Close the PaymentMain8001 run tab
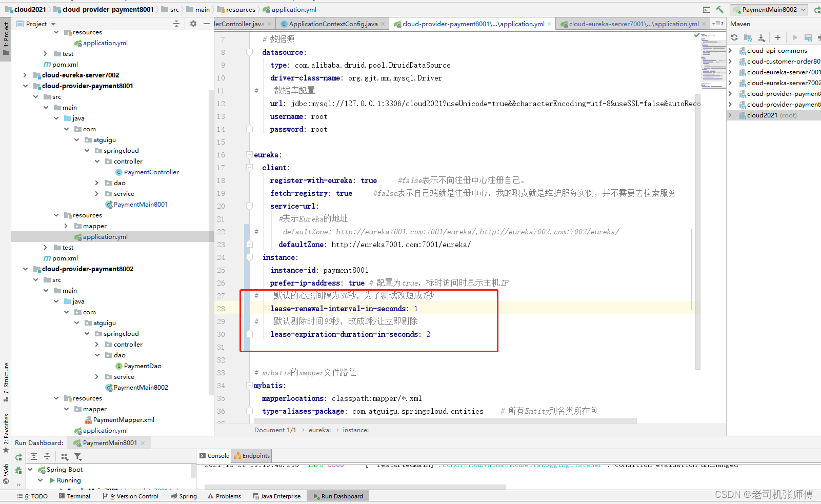 [143, 443]
